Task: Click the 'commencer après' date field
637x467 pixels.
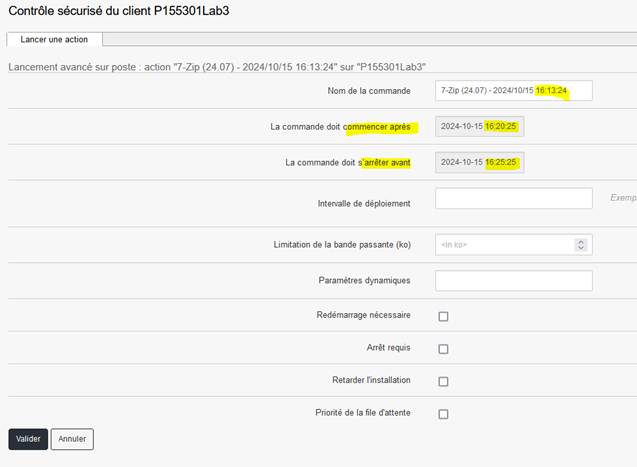Action: (482, 127)
